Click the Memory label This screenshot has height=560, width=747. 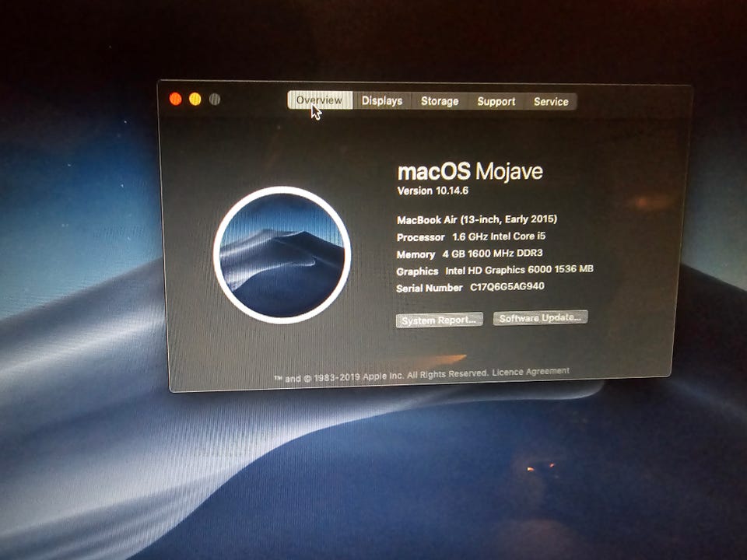tap(416, 254)
